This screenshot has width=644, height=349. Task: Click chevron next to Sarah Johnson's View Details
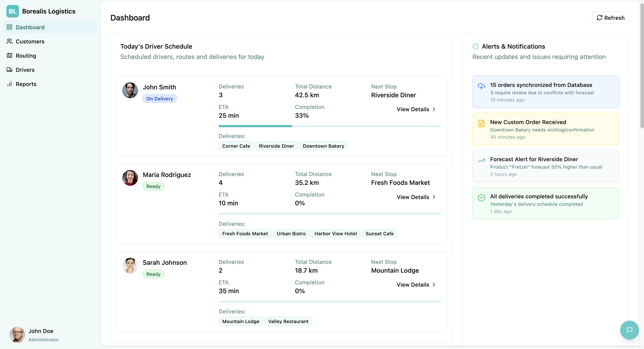434,285
